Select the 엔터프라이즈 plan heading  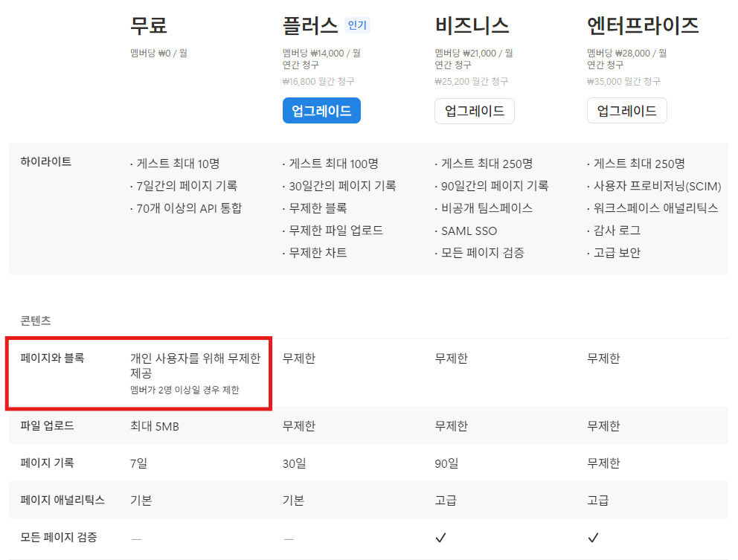click(x=643, y=24)
